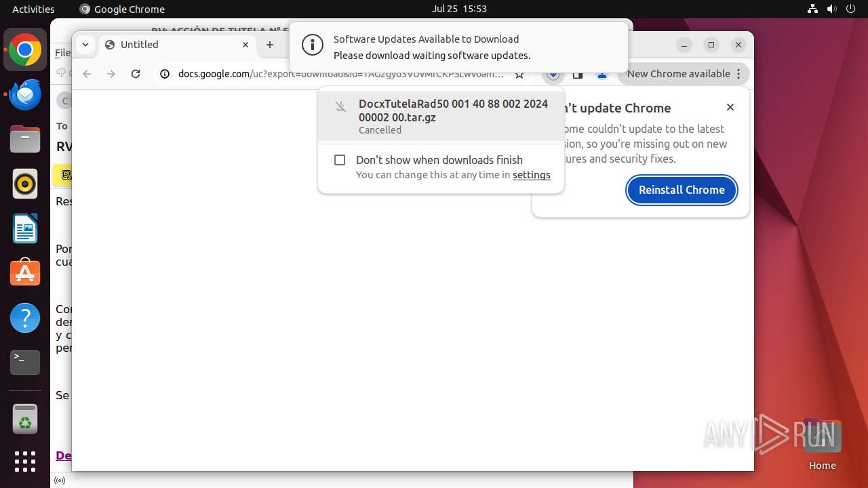Open Google Chrome app menu in top bar
Image resolution: width=868 pixels, height=488 pixels.
pyautogui.click(x=122, y=9)
